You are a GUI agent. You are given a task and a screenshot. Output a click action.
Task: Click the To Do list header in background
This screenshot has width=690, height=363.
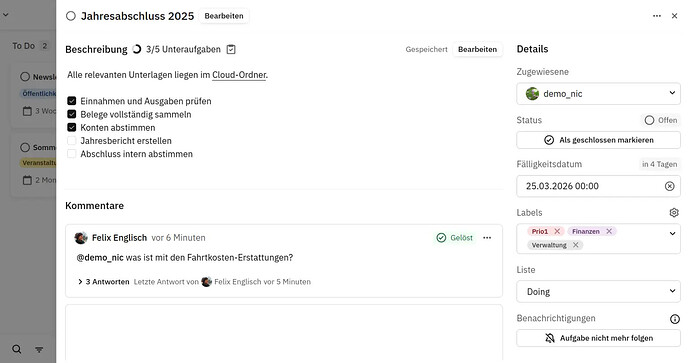23,46
